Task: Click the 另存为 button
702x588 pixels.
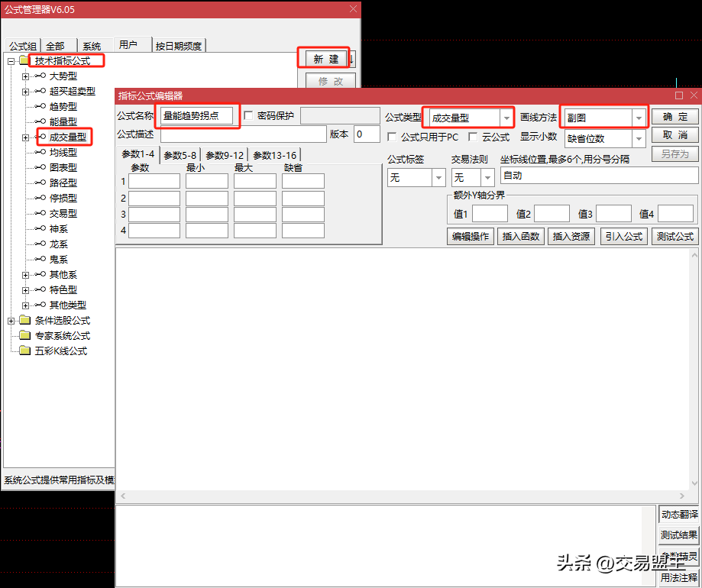Action: (x=675, y=154)
